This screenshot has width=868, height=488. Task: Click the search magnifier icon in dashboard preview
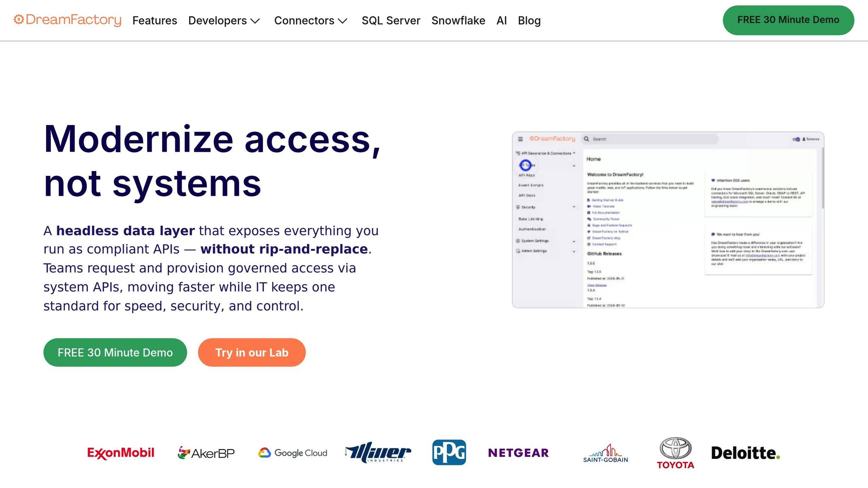point(587,139)
